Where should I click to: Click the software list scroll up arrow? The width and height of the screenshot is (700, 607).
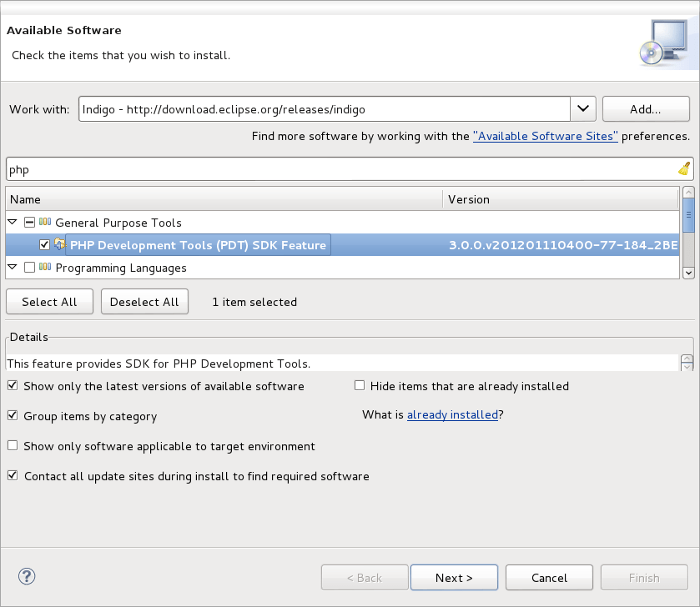pos(688,193)
